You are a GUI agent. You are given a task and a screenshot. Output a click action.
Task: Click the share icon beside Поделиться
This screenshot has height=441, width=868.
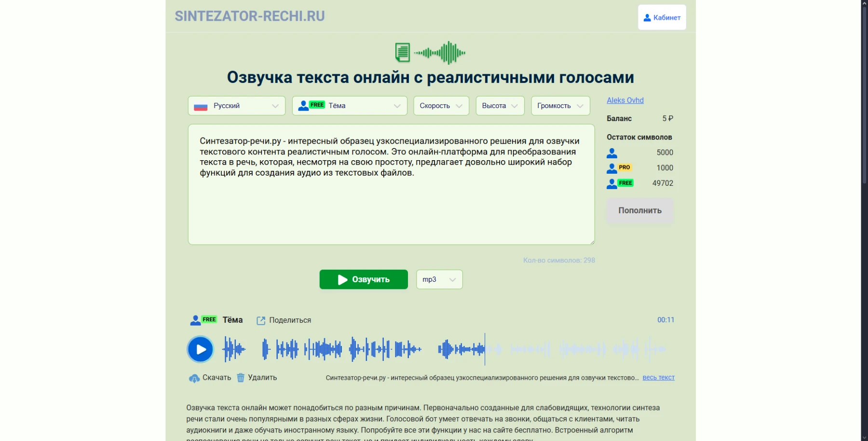click(x=262, y=320)
